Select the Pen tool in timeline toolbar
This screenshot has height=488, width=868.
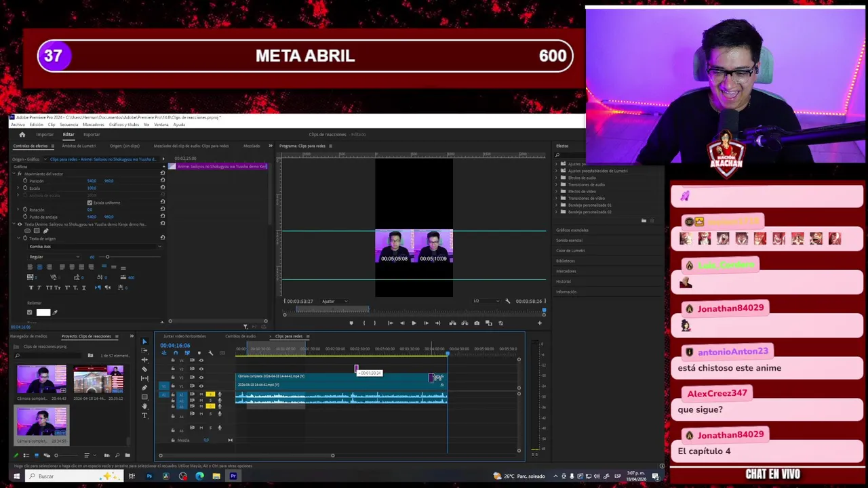click(144, 388)
